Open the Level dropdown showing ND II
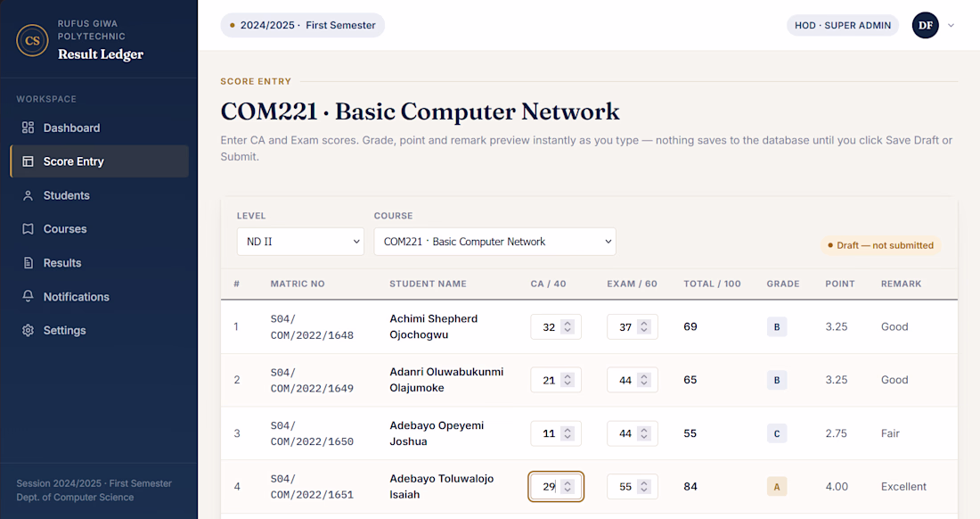This screenshot has height=519, width=980. click(300, 242)
